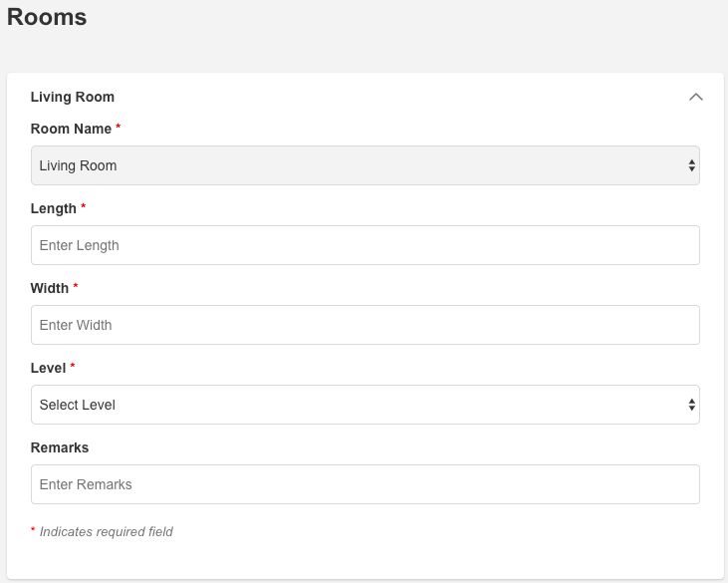Click the red asterisk beside Level

point(73,366)
